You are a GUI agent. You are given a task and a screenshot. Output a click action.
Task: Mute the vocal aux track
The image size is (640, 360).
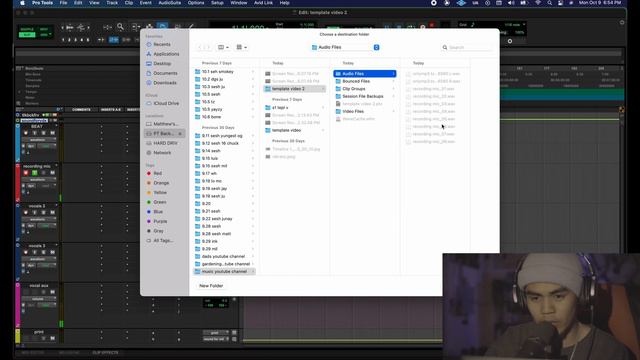click(52, 292)
